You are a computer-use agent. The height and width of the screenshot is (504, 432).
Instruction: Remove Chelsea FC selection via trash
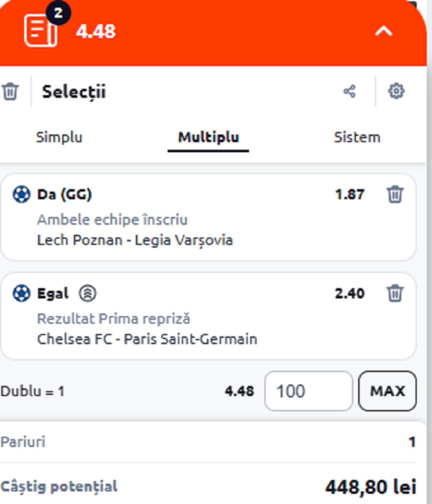point(395,293)
